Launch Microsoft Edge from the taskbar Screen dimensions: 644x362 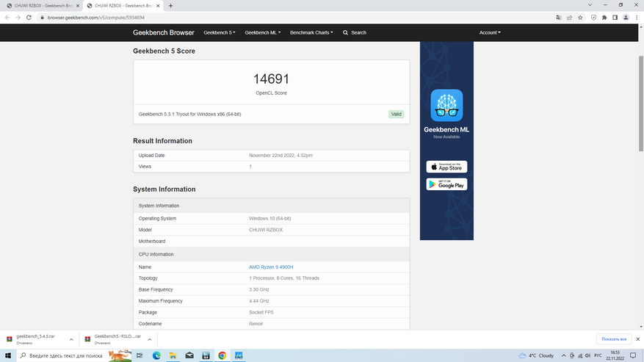156,355
